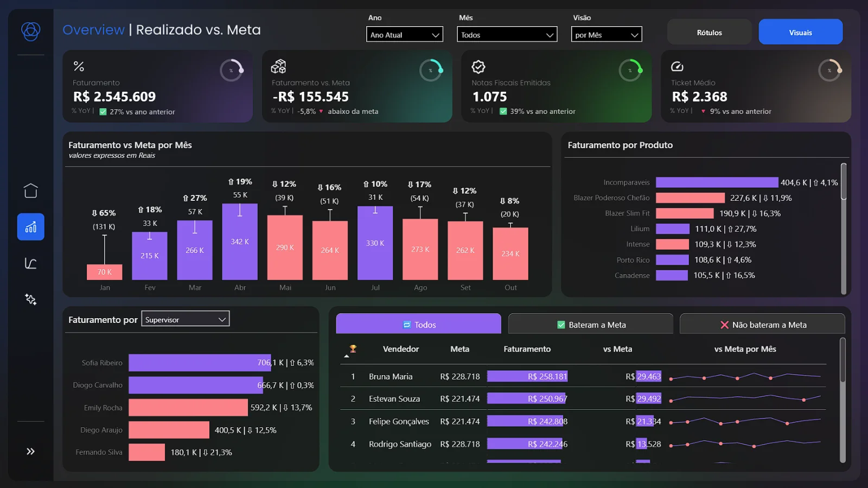Expand the sidebar with the double chevron
The image size is (868, 488).
30,451
